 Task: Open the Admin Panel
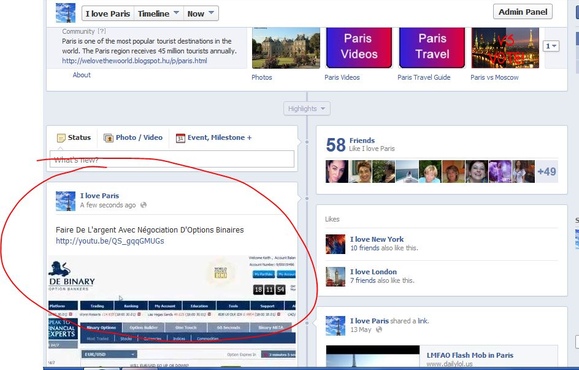tap(523, 12)
